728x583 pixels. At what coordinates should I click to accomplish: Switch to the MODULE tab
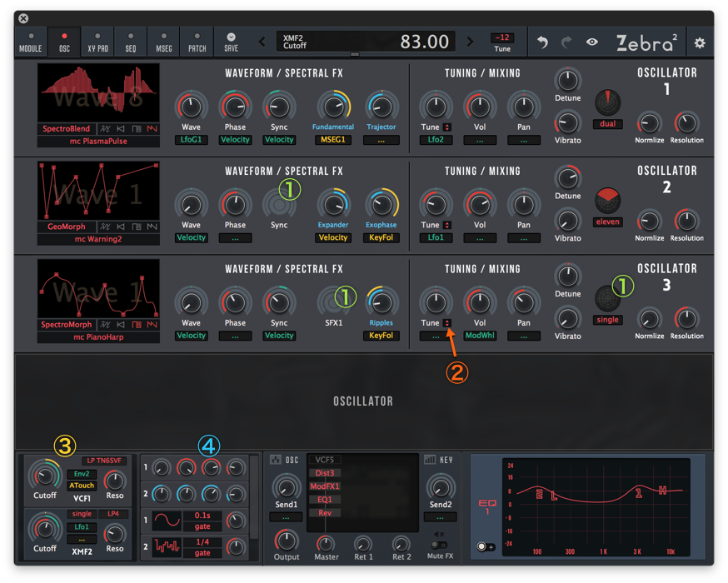31,42
